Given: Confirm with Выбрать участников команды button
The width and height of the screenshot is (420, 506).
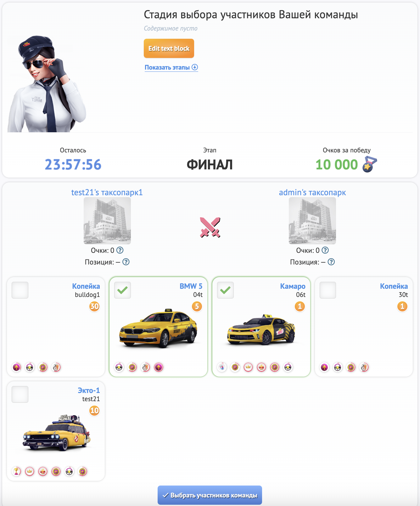Looking at the screenshot, I should tap(210, 495).
